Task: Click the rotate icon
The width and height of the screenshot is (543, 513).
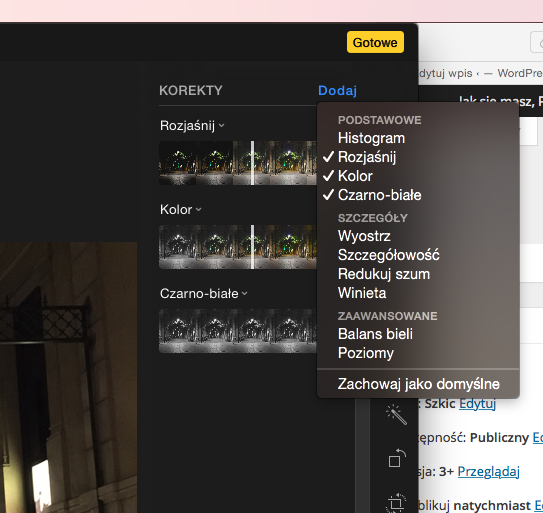Action: click(x=397, y=458)
